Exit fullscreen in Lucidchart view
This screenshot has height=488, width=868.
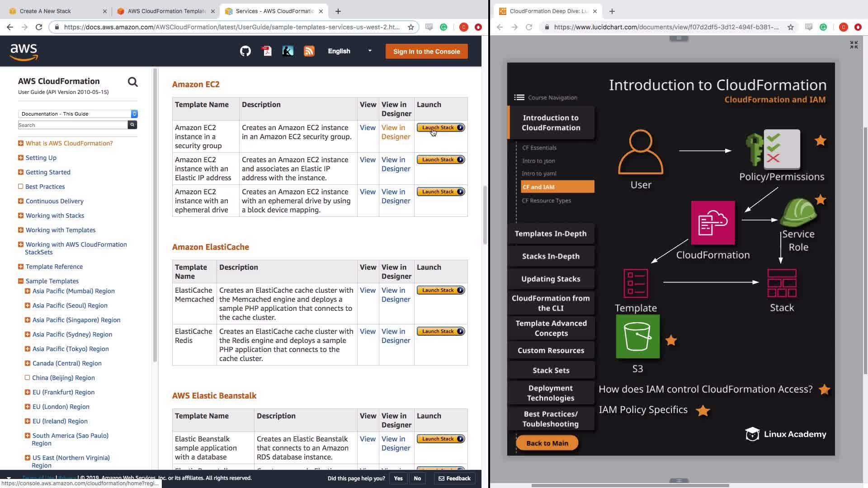[x=854, y=45]
